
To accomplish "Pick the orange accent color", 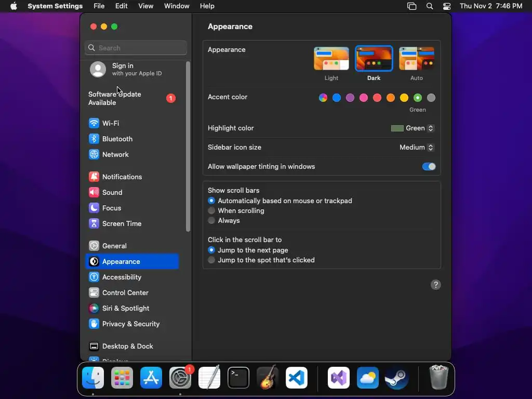I will pos(391,98).
